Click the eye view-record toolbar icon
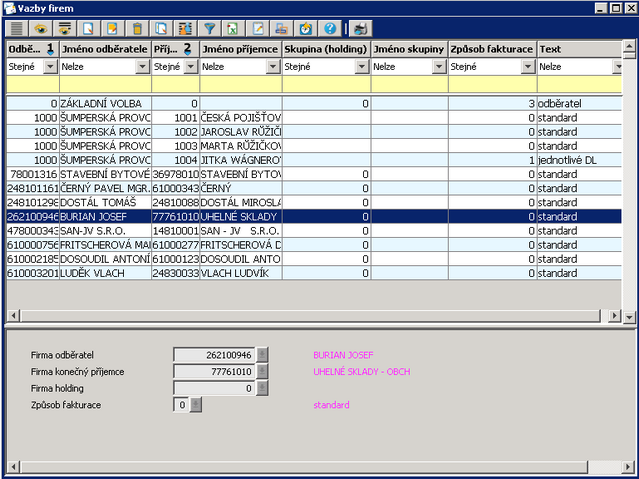Viewport: 639px width, 479px height. point(40,28)
